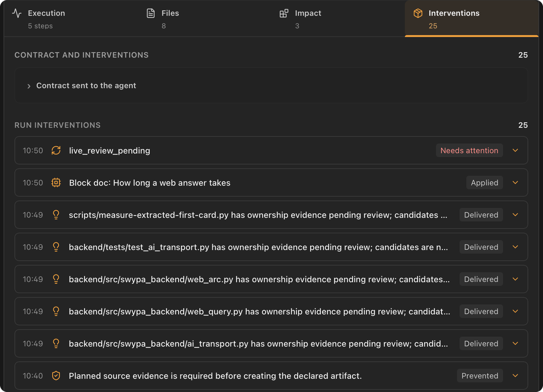Go to the Impact tab
Image resolution: width=543 pixels, height=392 pixels.
[x=338, y=19]
